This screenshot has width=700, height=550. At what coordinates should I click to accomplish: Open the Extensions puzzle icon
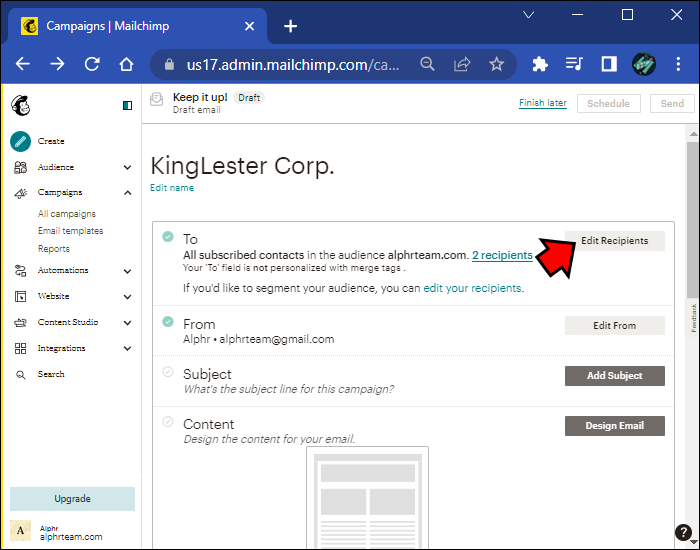540,64
